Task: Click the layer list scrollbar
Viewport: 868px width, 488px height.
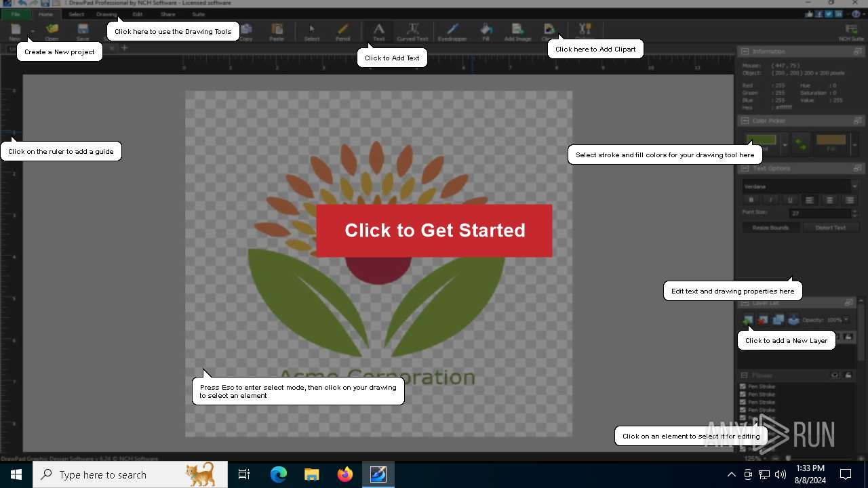Action: point(862,332)
